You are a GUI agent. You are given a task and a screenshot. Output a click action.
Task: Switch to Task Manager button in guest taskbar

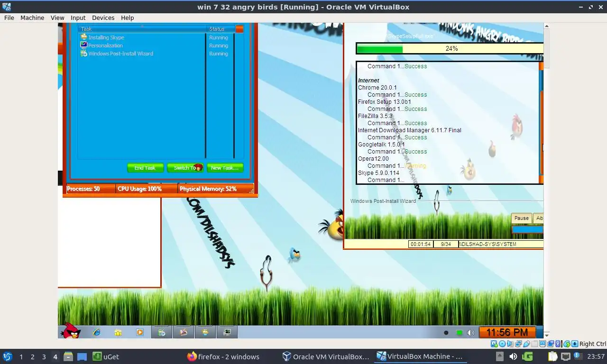[227, 332]
